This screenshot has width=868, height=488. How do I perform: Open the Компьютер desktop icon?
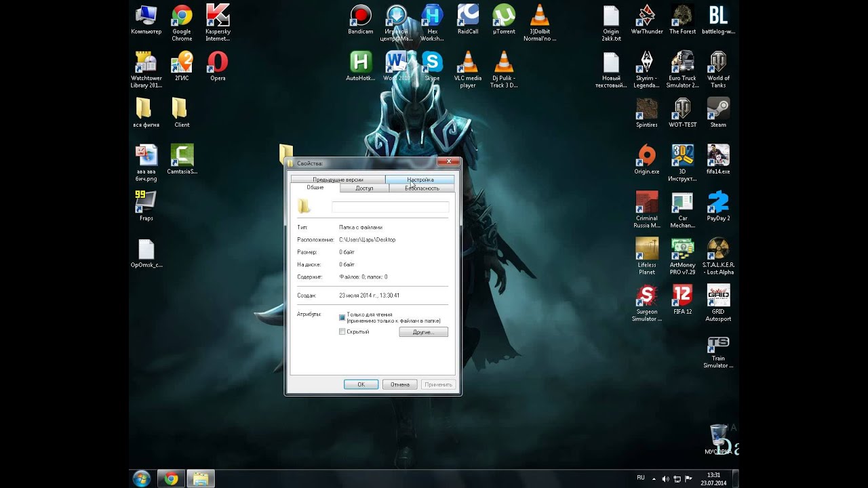point(146,20)
